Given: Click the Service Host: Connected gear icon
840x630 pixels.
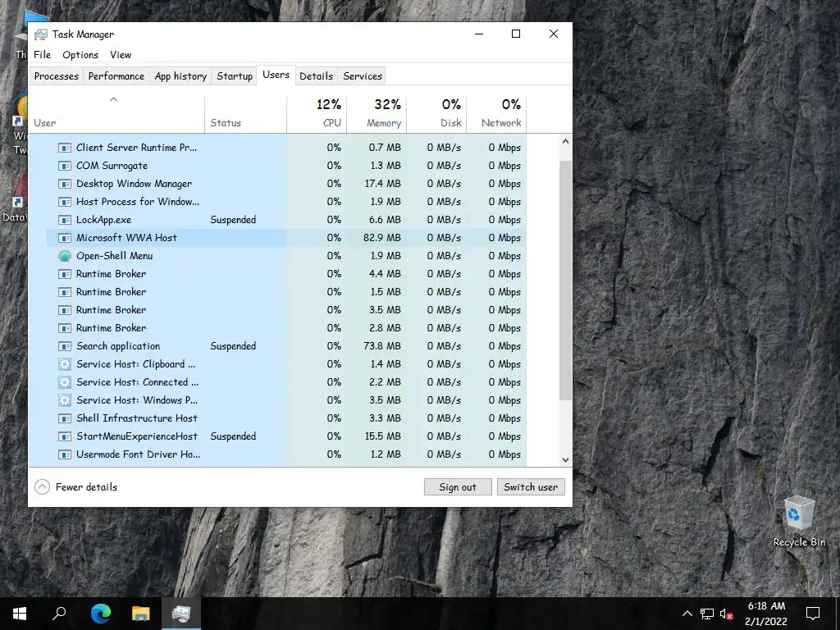Looking at the screenshot, I should click(65, 382).
